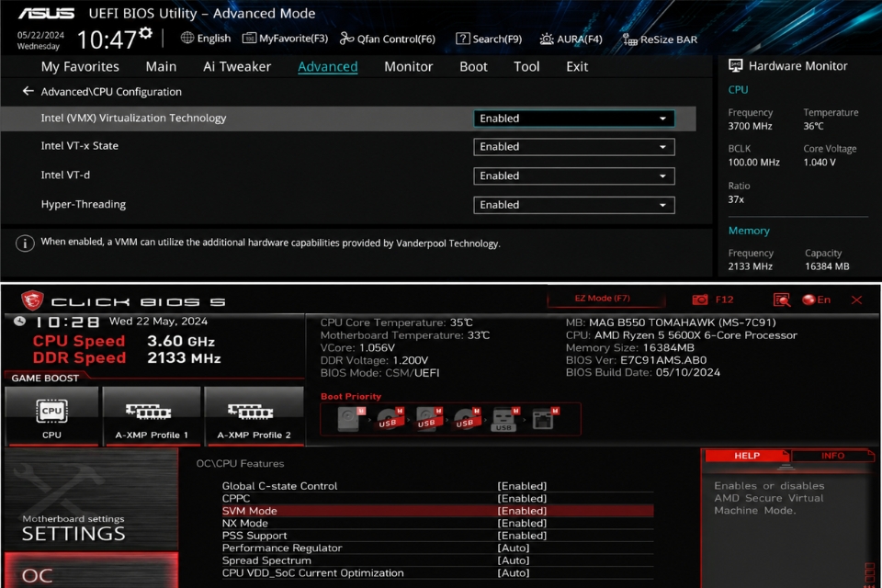Open the OC section in MSI sidebar

pyautogui.click(x=91, y=571)
